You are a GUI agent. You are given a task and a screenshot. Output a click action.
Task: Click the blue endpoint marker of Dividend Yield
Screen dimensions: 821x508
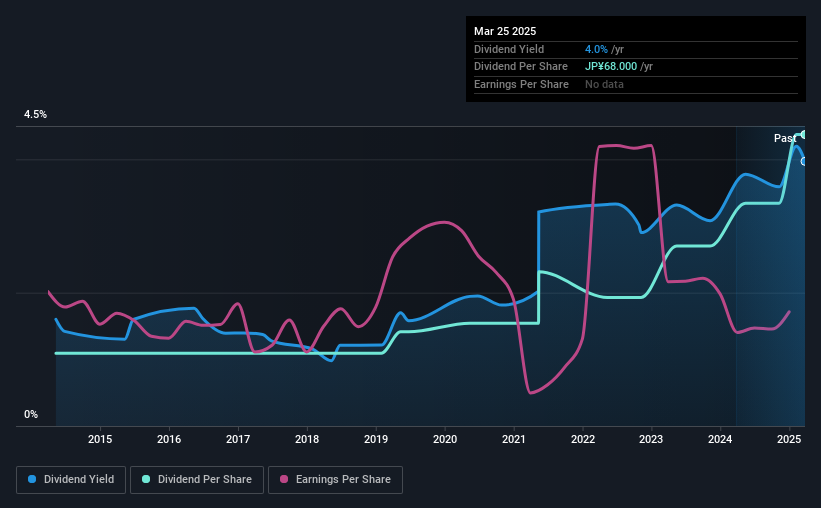804,161
